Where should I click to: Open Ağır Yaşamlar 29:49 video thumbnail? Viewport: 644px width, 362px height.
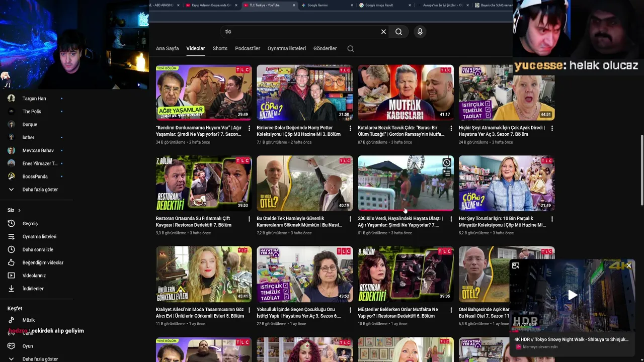pyautogui.click(x=204, y=92)
